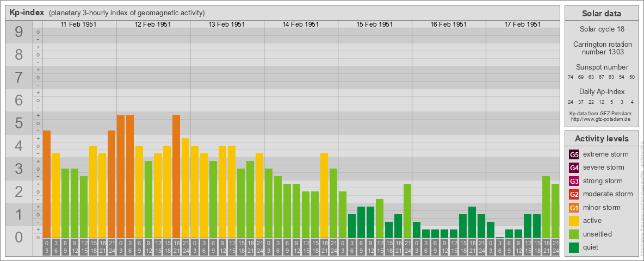Click the G1 minor storm badge
Image resolution: width=644 pixels, height=261 pixels.
574,208
